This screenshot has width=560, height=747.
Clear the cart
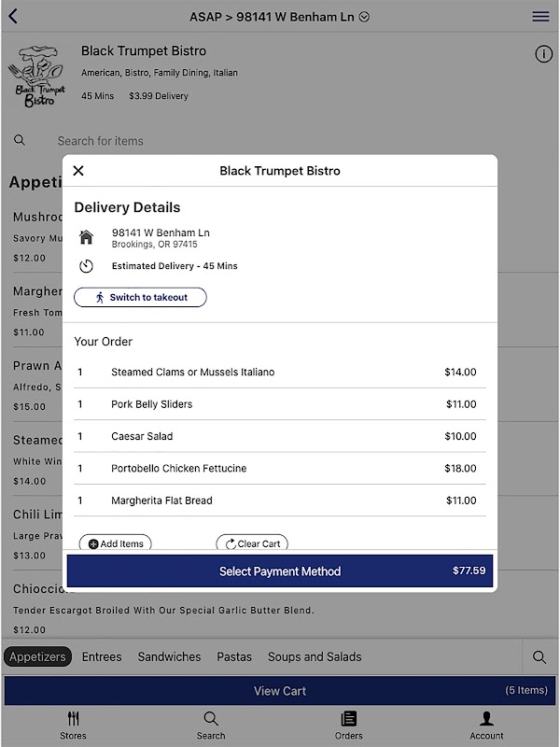point(252,543)
